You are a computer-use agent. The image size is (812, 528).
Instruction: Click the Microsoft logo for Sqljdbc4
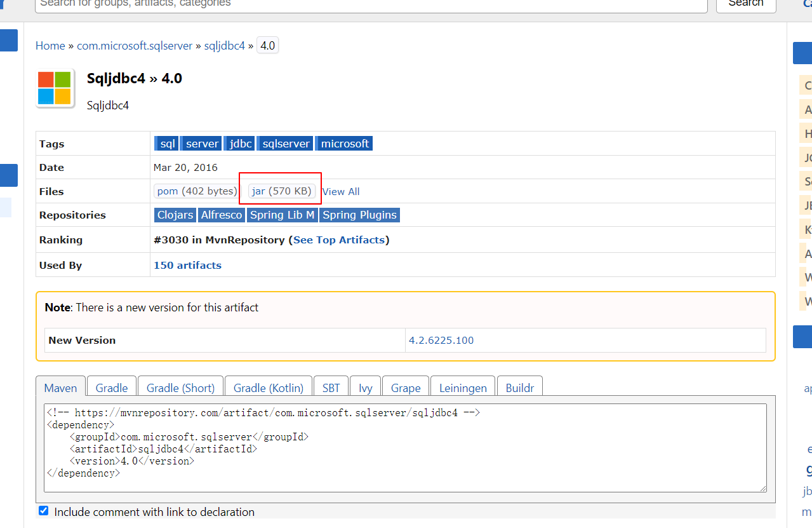click(55, 88)
